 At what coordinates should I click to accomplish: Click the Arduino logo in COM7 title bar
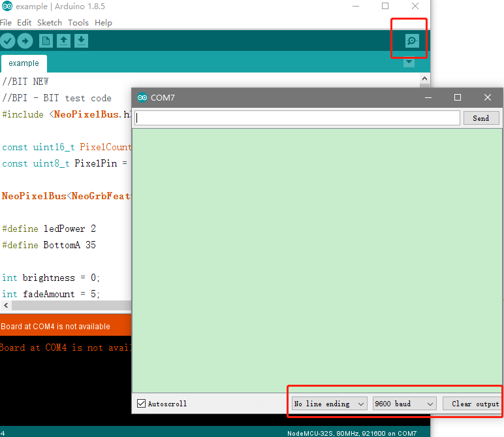tap(142, 98)
